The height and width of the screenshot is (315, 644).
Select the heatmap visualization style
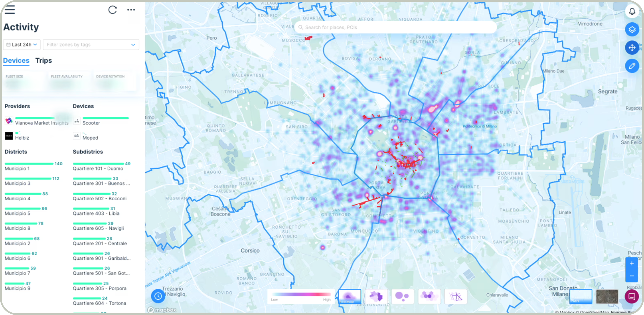[350, 296]
